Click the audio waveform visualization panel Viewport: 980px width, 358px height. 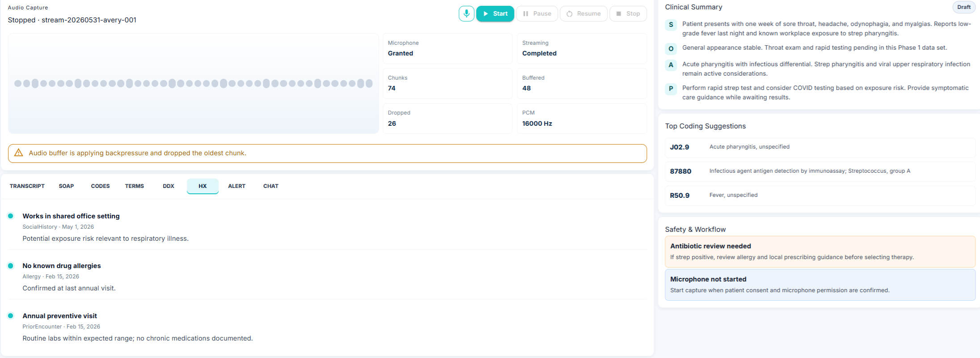click(194, 84)
